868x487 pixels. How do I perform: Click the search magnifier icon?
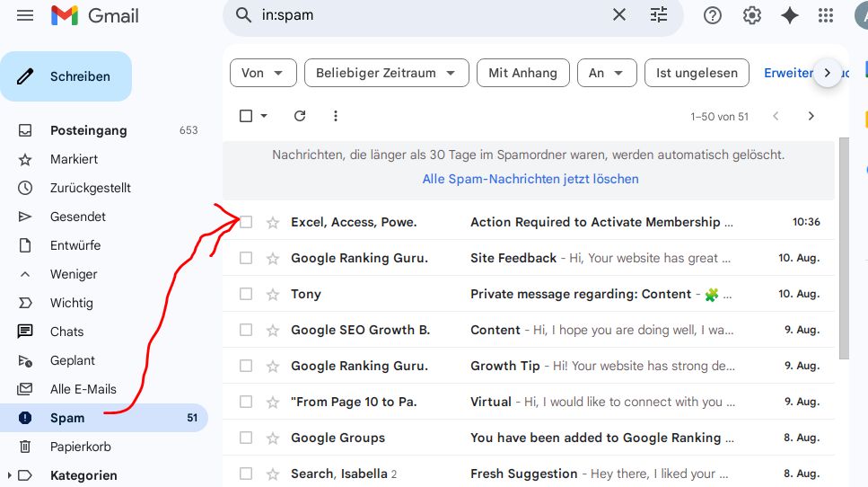[243, 15]
